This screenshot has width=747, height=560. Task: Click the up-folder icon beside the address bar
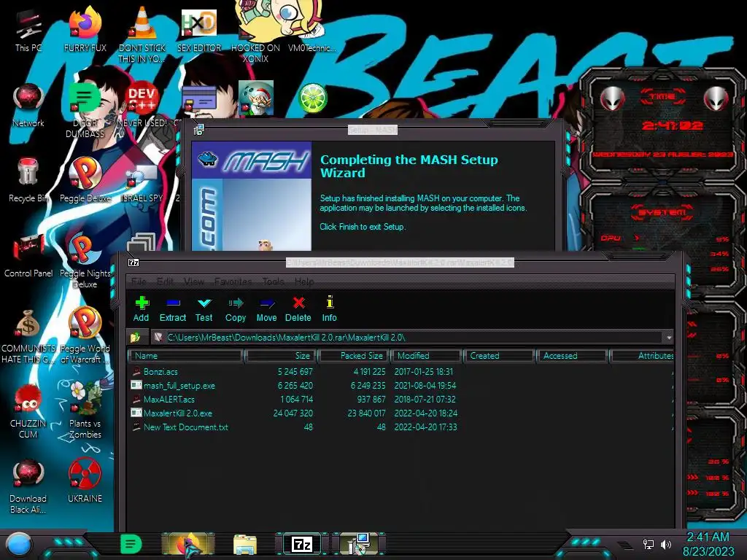135,337
